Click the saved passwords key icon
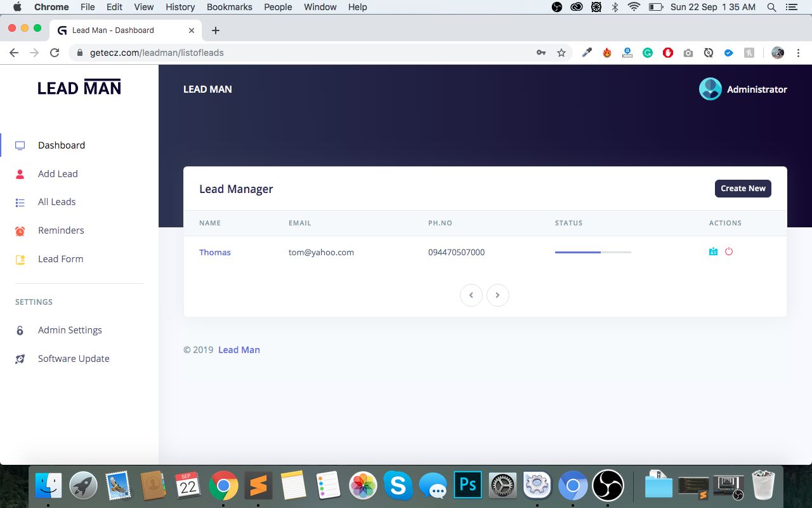The height and width of the screenshot is (508, 812). [541, 53]
